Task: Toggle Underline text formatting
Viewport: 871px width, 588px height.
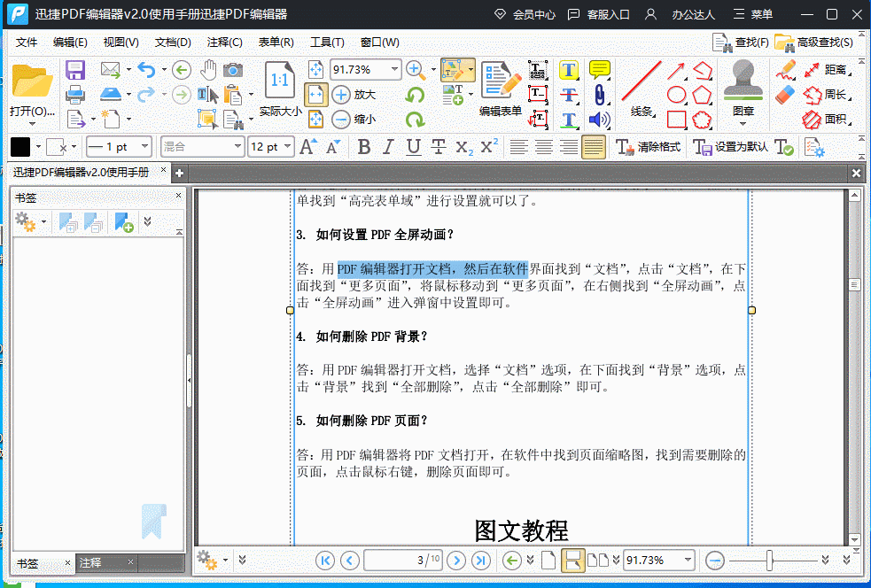Action: (x=413, y=147)
